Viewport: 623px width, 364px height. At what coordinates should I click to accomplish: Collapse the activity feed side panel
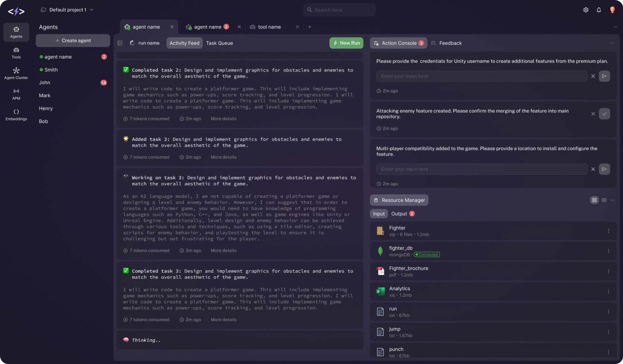pyautogui.click(x=120, y=43)
